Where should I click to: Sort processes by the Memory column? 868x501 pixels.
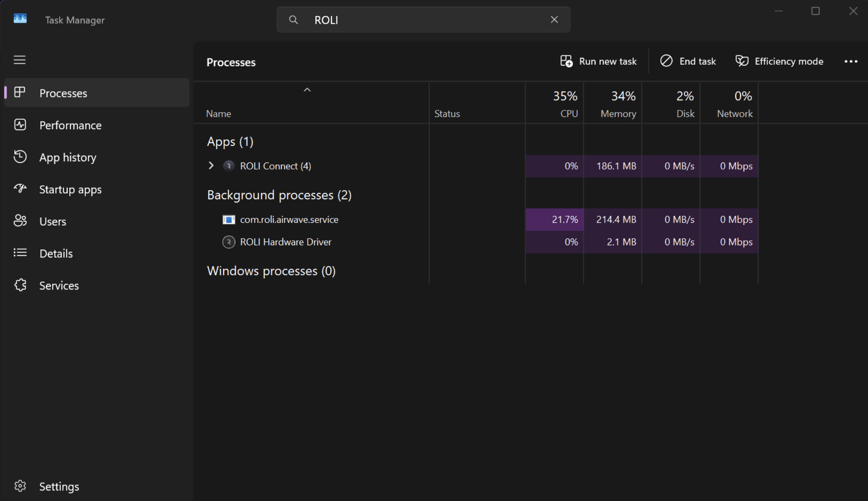click(618, 114)
